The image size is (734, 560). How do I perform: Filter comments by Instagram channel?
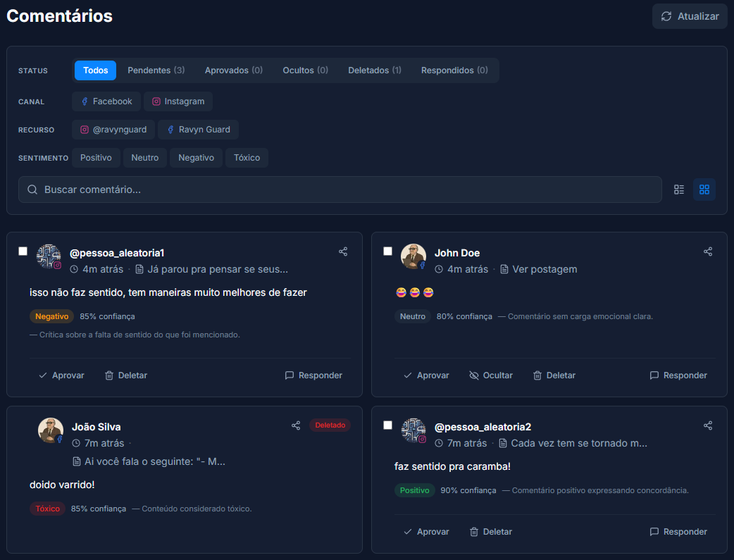[x=178, y=101]
